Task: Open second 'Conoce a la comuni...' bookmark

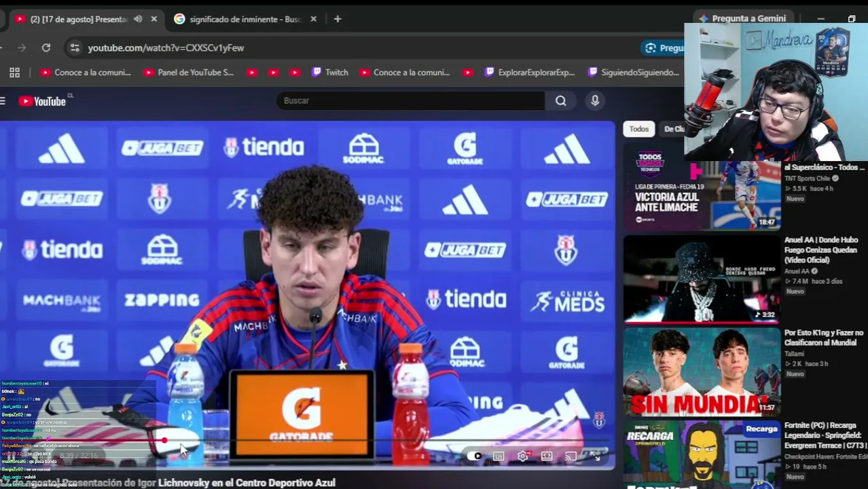Action: (x=404, y=72)
